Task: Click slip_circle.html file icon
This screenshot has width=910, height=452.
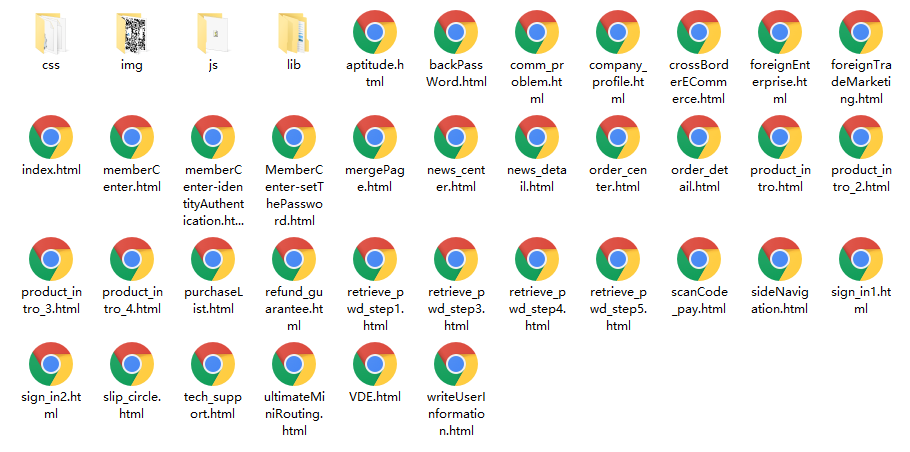Action: pos(132,365)
